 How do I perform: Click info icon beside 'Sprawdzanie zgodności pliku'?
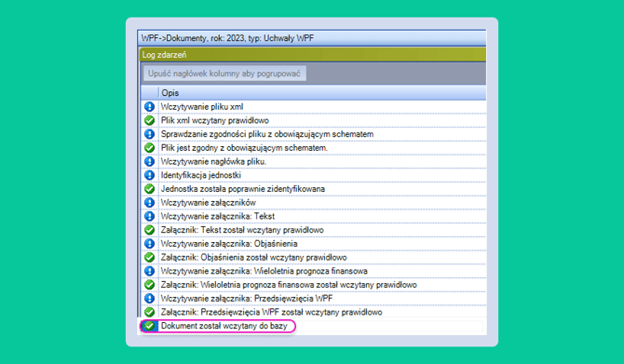pyautogui.click(x=149, y=134)
